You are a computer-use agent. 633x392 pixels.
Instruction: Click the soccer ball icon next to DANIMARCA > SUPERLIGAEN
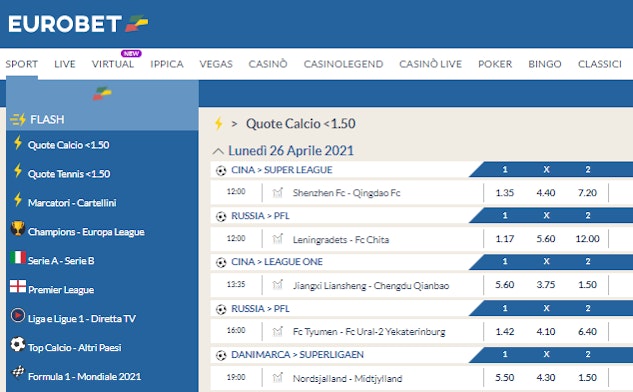pos(221,355)
